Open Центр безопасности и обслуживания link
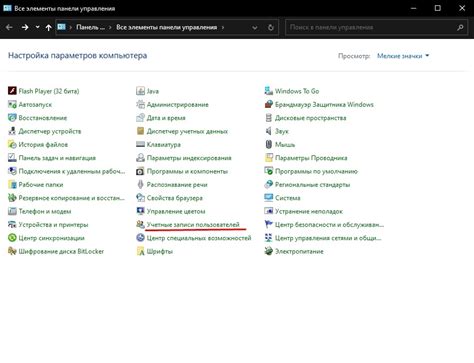 coord(329,225)
